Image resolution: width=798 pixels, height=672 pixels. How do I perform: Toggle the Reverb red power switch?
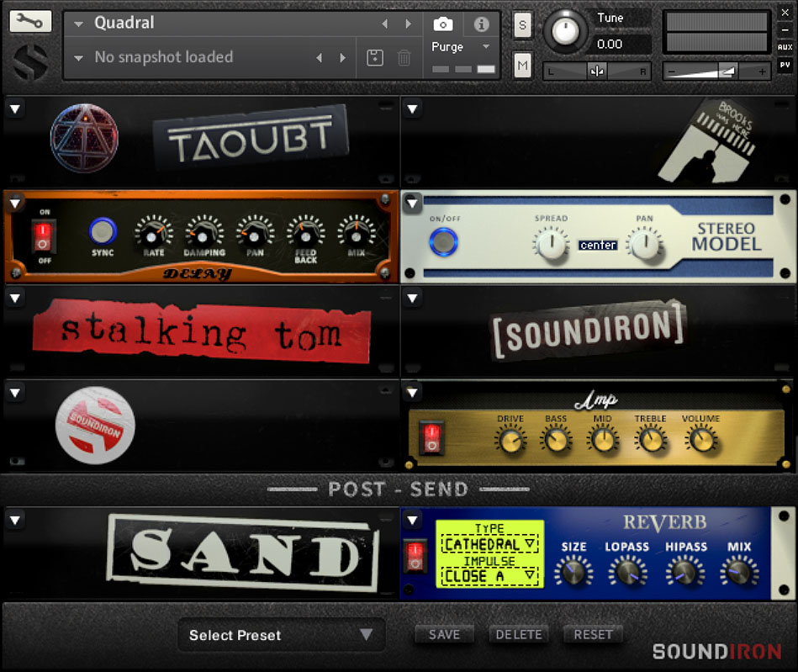pos(415,556)
